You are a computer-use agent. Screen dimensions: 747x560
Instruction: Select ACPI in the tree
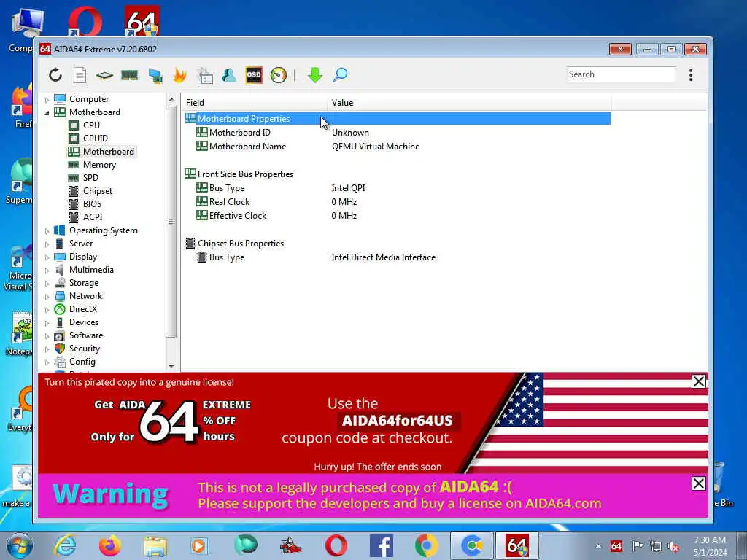(93, 217)
